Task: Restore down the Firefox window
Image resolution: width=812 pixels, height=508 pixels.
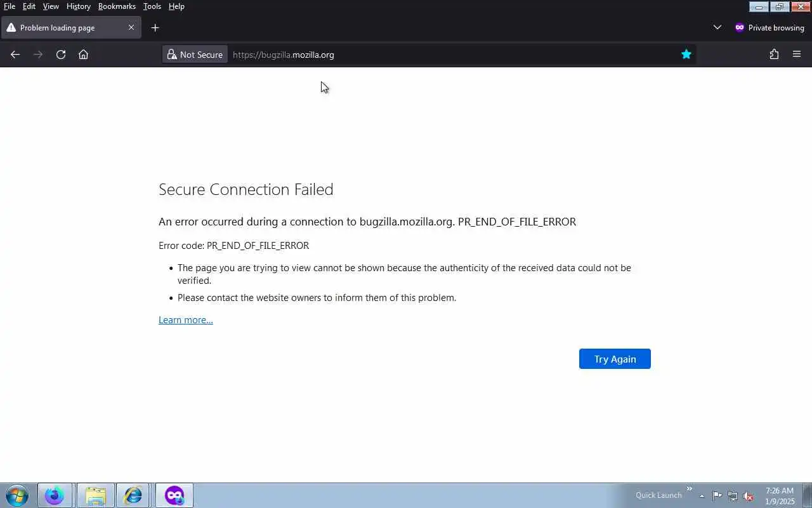Action: pyautogui.click(x=779, y=6)
